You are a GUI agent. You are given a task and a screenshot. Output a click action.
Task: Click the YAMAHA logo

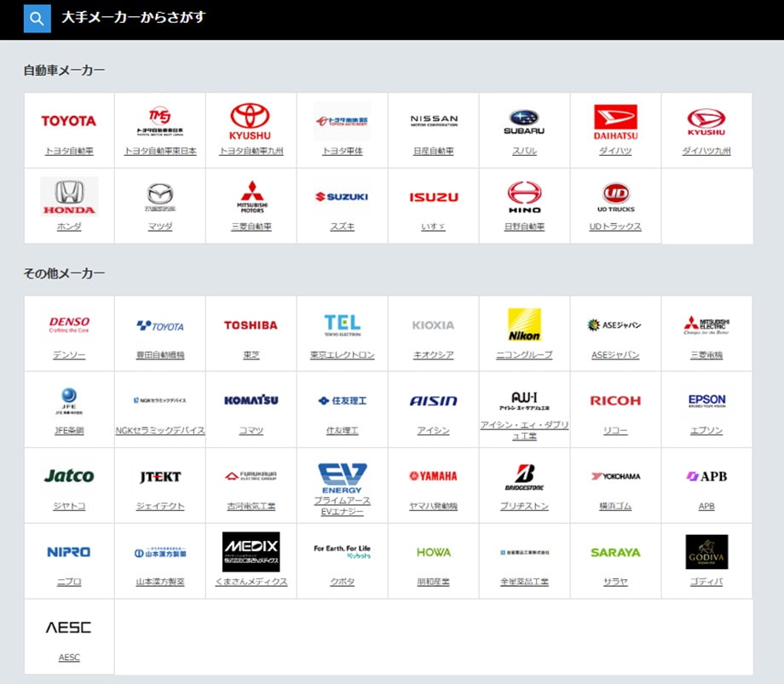[x=434, y=476]
